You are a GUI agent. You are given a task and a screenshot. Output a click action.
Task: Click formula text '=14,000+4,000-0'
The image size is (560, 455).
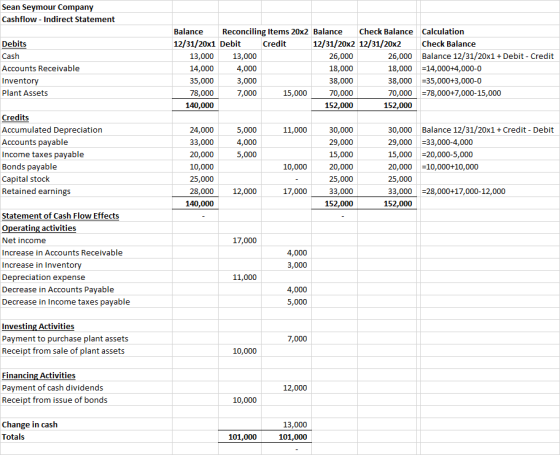pyautogui.click(x=451, y=69)
